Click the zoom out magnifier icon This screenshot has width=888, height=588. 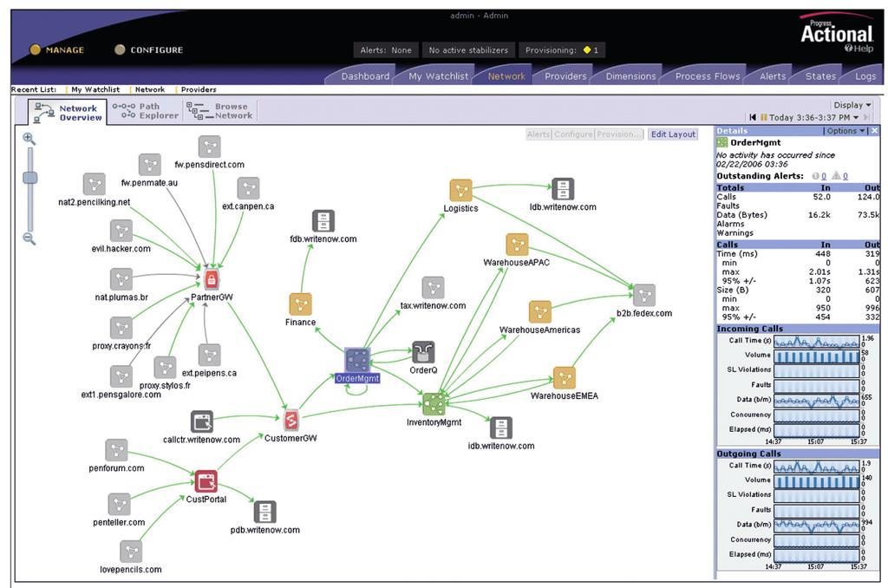[29, 238]
